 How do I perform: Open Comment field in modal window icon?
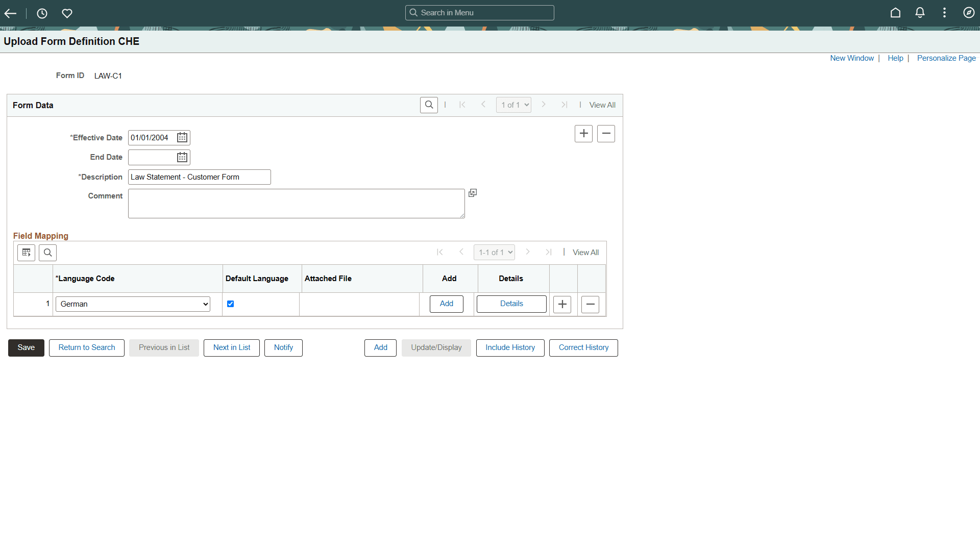tap(473, 193)
